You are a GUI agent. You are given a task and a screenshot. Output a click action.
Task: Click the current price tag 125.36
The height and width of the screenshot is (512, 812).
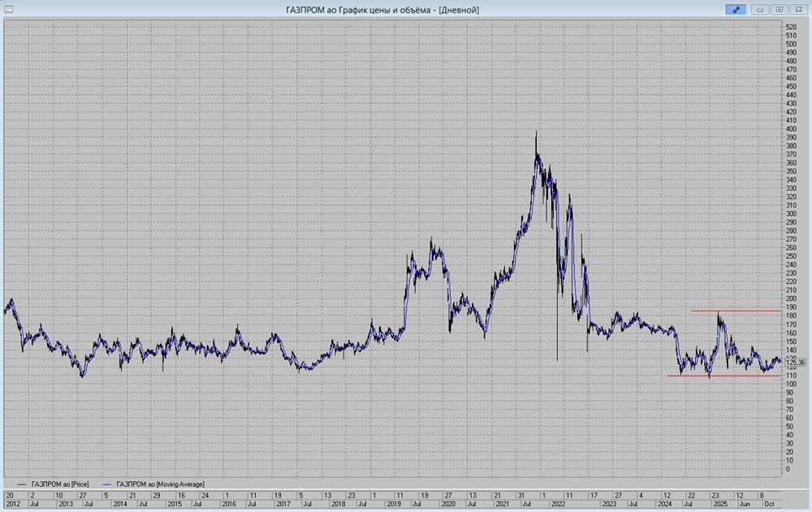pyautogui.click(x=796, y=362)
